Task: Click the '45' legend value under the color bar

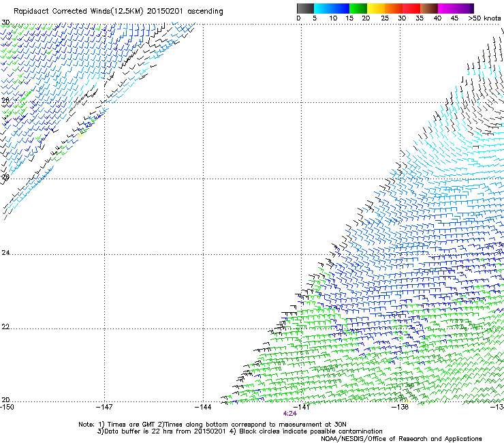Action: [x=454, y=18]
